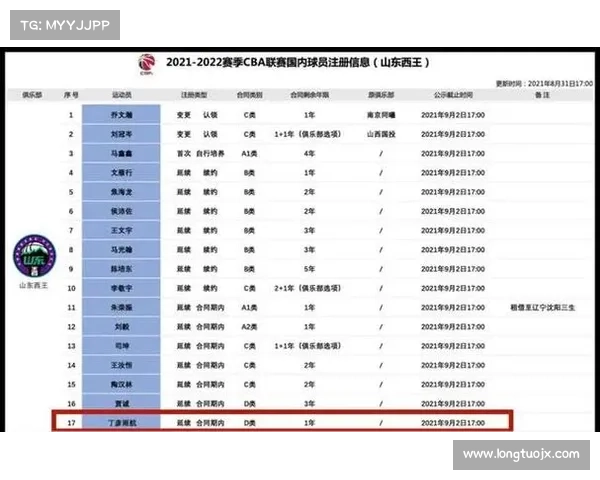Viewport: 600px width, 480px height.
Task: Click '1+1年（俱乐部选项）' in row 13
Action: tap(308, 346)
